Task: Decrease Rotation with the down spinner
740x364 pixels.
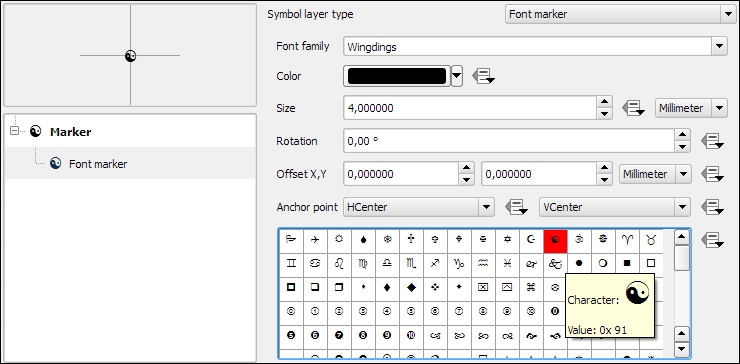Action: coord(682,147)
